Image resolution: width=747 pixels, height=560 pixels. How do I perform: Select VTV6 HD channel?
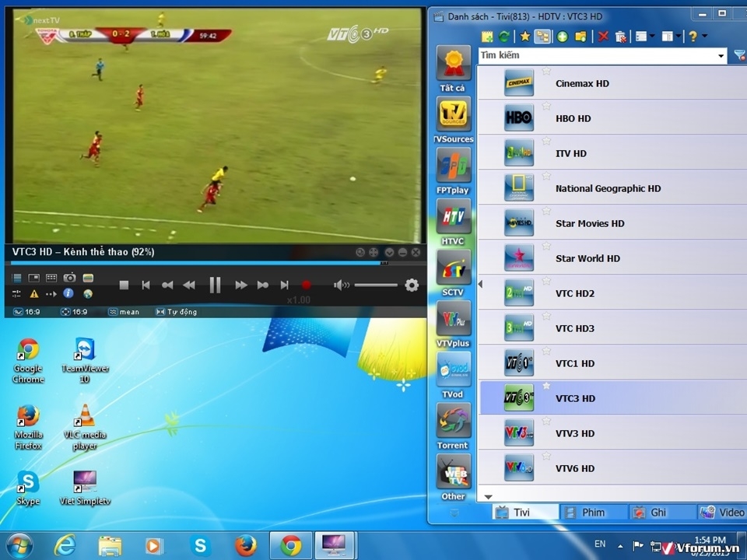(612, 468)
